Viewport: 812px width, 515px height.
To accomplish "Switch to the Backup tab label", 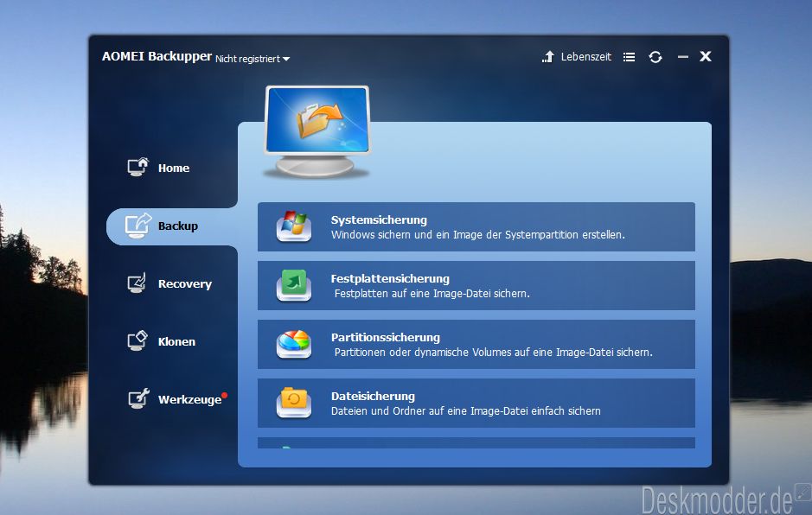I will 177,226.
